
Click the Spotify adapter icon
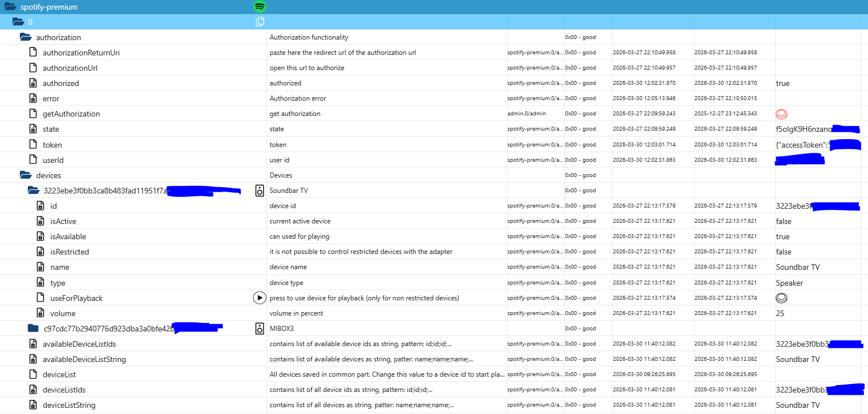pyautogui.click(x=259, y=7)
